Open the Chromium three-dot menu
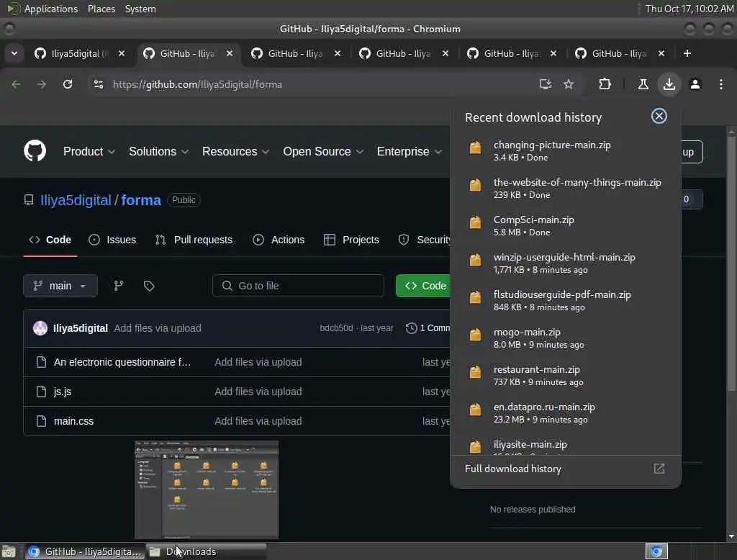Image resolution: width=737 pixels, height=560 pixels. (721, 84)
